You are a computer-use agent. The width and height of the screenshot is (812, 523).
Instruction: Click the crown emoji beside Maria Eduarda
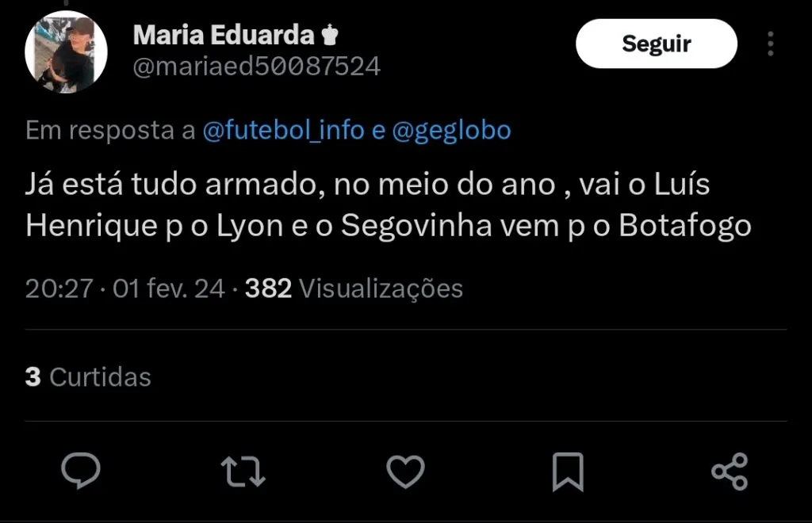coord(330,35)
